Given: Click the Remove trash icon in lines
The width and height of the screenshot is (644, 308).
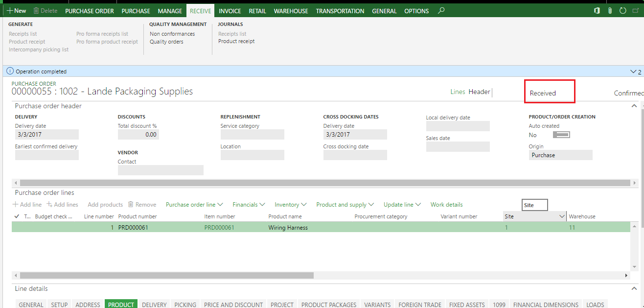Looking at the screenshot, I should pos(131,205).
